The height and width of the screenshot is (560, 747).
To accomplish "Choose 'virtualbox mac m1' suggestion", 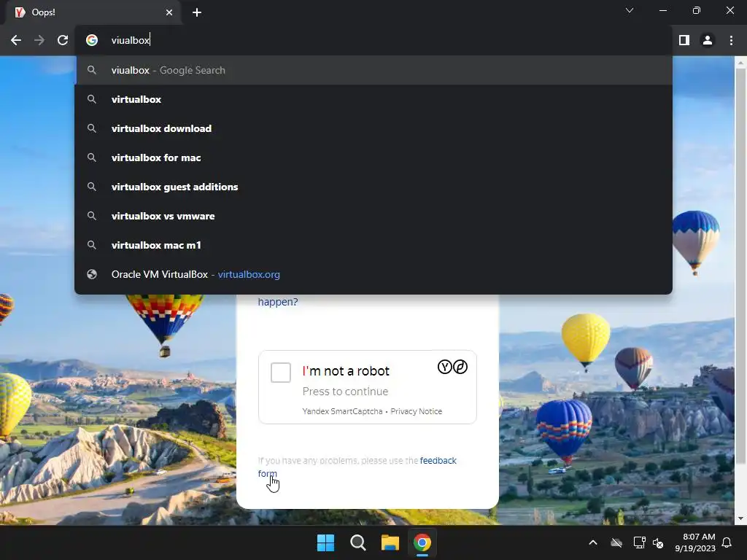I will [373, 245].
